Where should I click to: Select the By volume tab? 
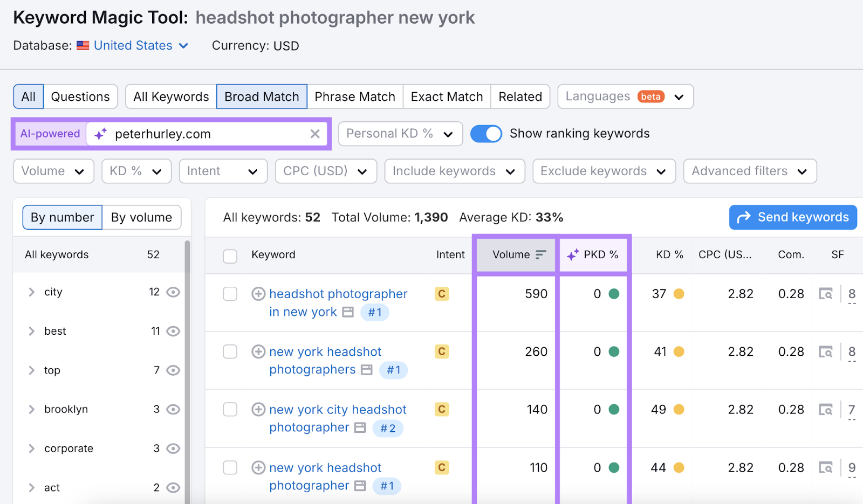141,218
